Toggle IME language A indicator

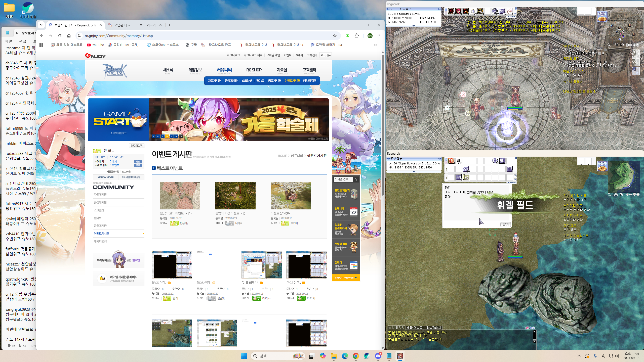[603, 356]
